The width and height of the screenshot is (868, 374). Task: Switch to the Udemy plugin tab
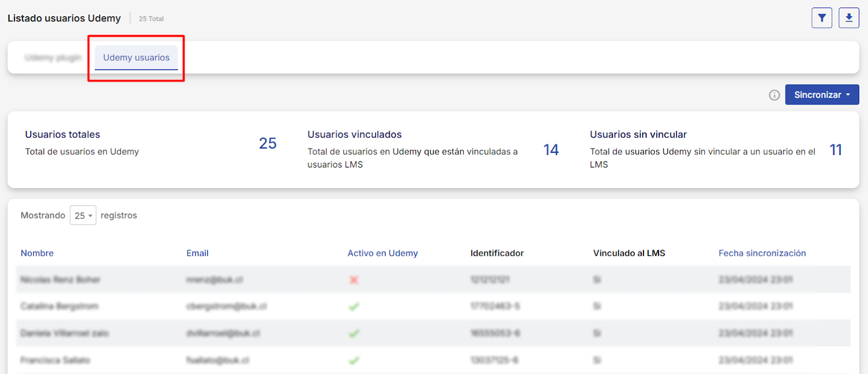point(53,57)
